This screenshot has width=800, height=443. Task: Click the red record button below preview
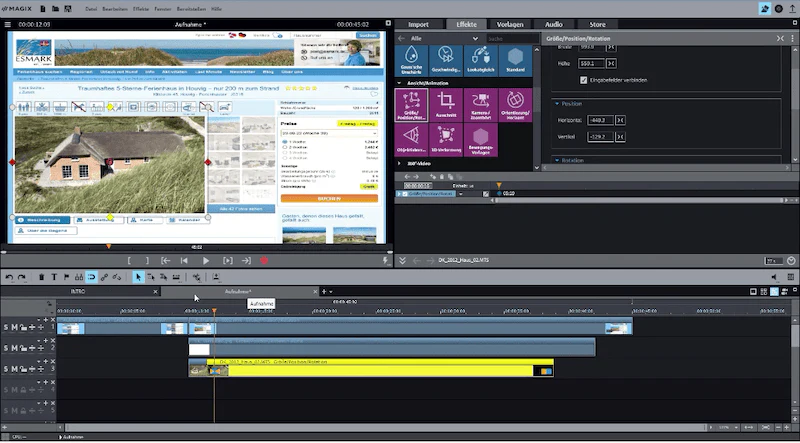click(264, 260)
